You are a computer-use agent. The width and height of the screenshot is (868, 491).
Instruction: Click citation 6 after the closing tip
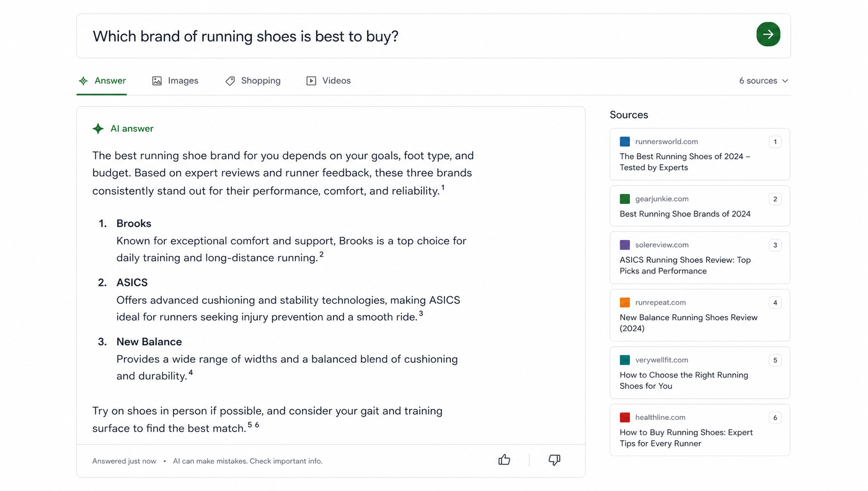257,425
